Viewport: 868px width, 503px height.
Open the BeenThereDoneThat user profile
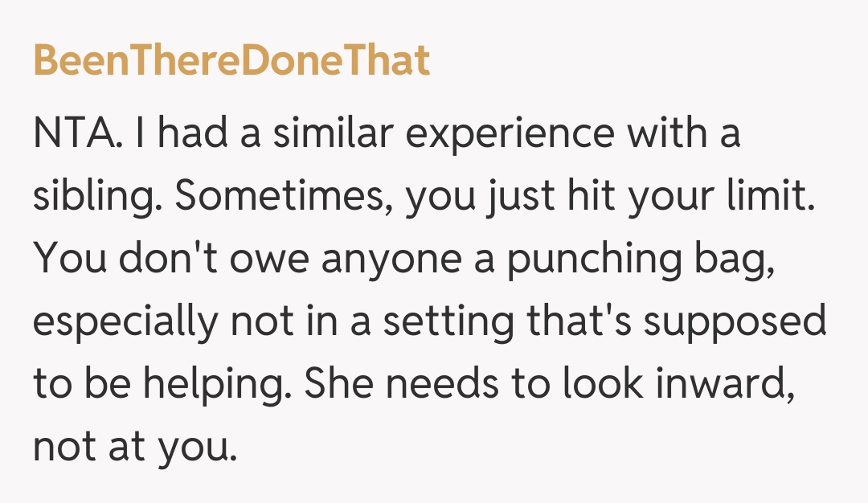[x=231, y=61]
